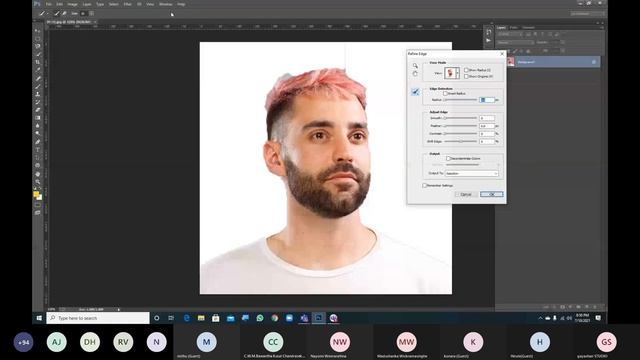
Task: Open Microsoft Edge from the taskbar
Action: click(x=187, y=318)
